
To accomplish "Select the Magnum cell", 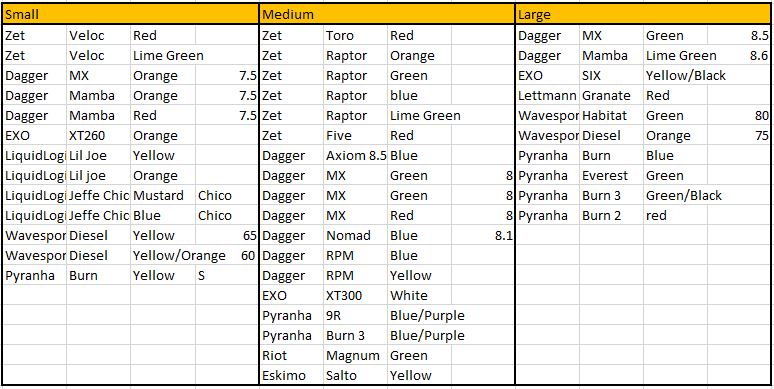I will 355,355.
